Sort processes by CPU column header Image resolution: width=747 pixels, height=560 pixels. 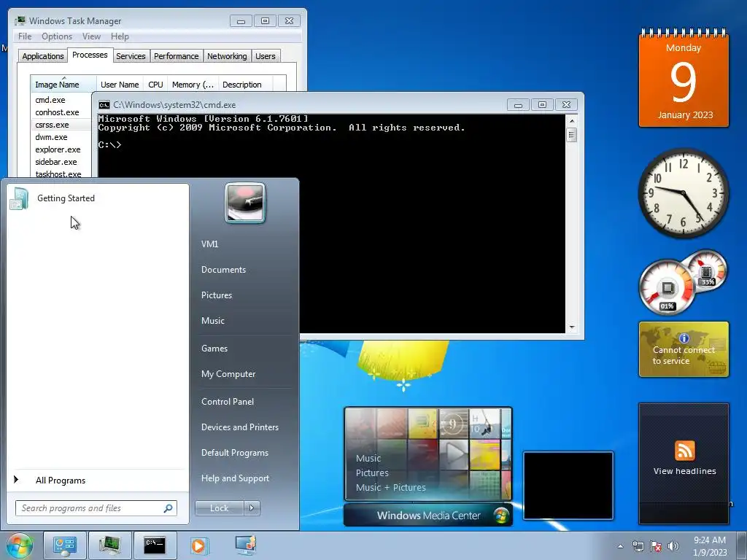pos(156,85)
